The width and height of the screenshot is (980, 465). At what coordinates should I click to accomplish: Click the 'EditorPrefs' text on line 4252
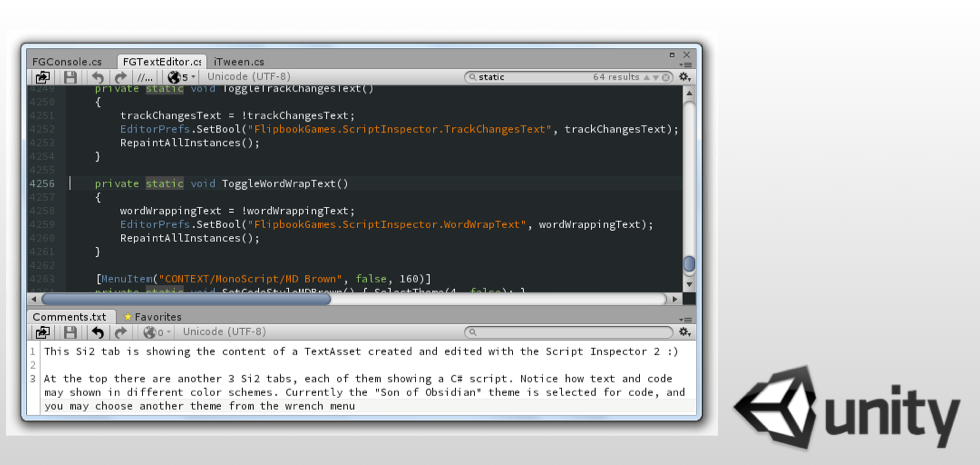(x=154, y=129)
